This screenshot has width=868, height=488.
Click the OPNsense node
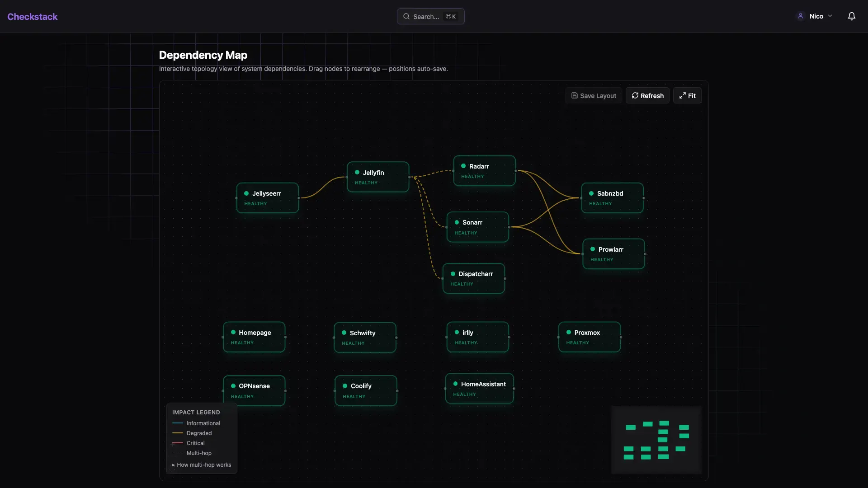[x=254, y=390]
